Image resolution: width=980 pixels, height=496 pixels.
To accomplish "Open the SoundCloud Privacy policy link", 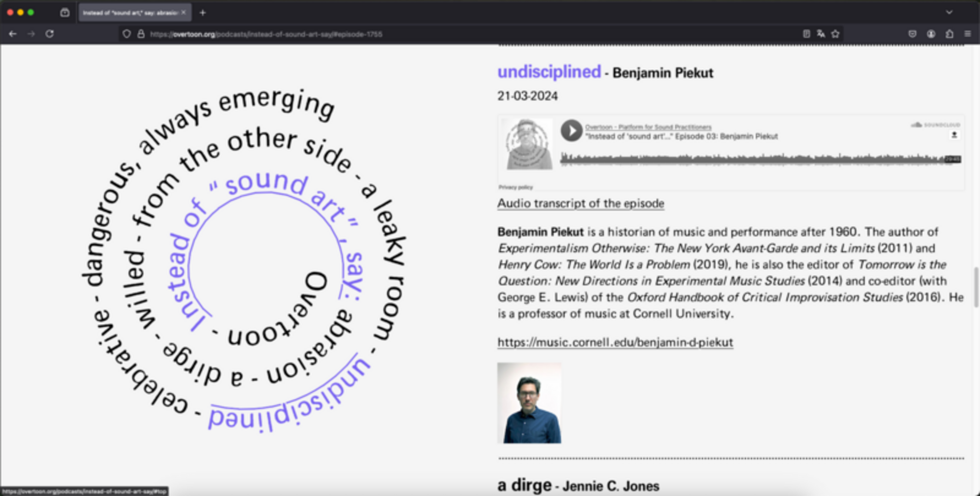I will point(515,187).
